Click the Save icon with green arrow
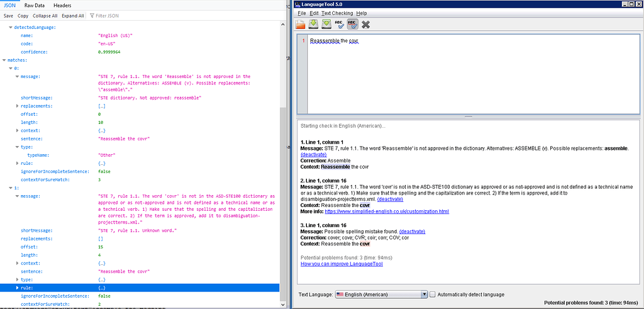The image size is (644, 309). click(313, 25)
